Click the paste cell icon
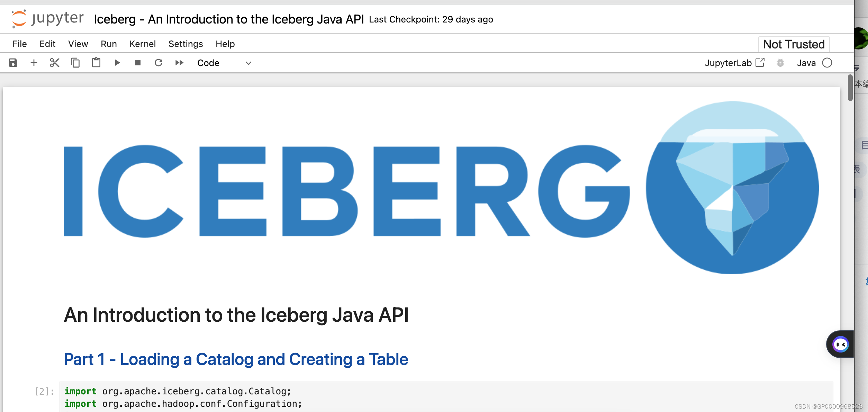 click(x=96, y=63)
